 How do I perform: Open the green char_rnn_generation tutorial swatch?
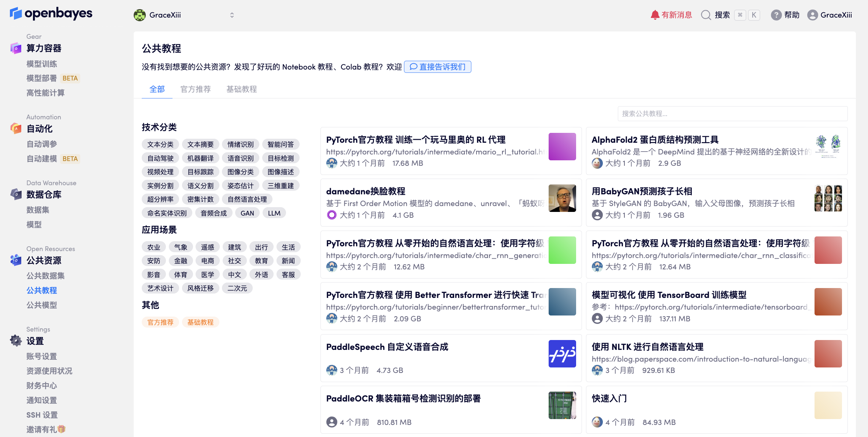562,250
